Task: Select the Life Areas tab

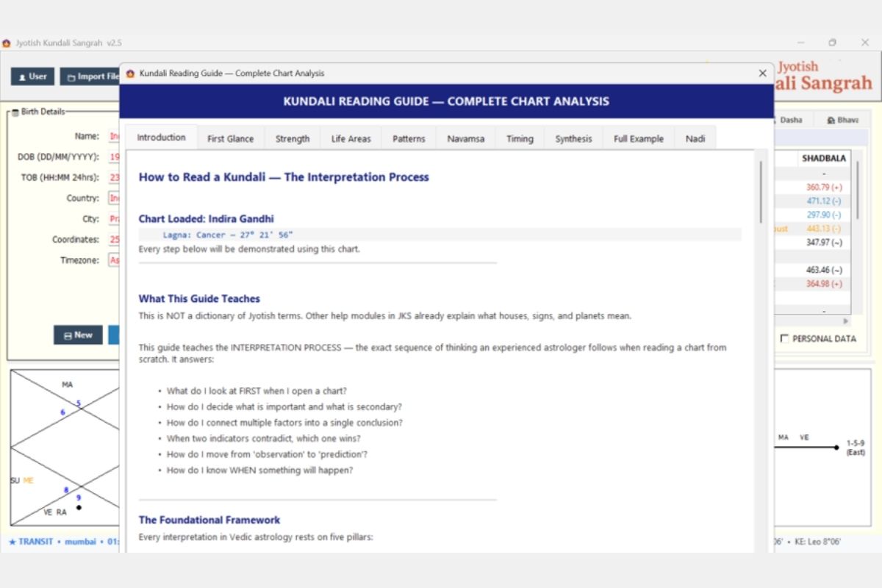Action: pyautogui.click(x=351, y=139)
